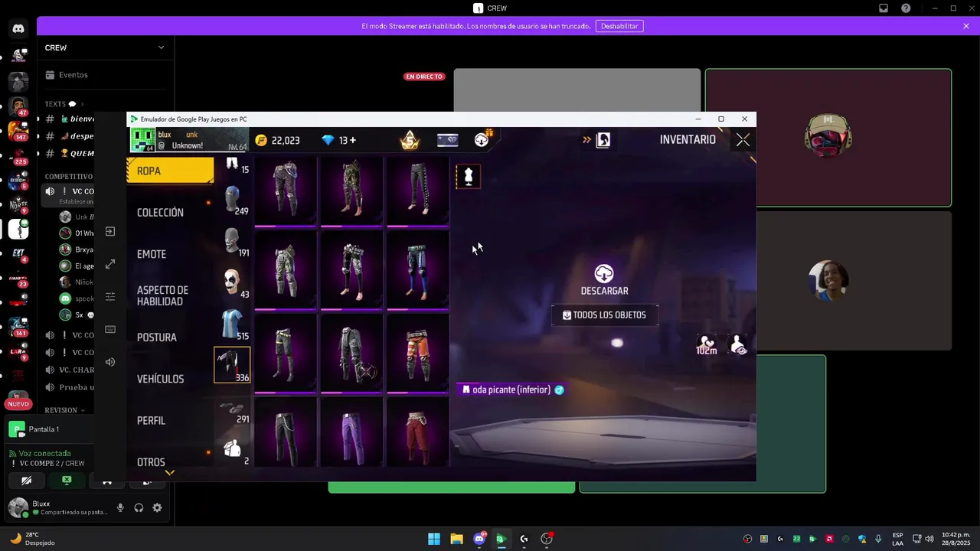Stop screen sharing in Discord voice panel
980x551 pixels.
[67, 481]
